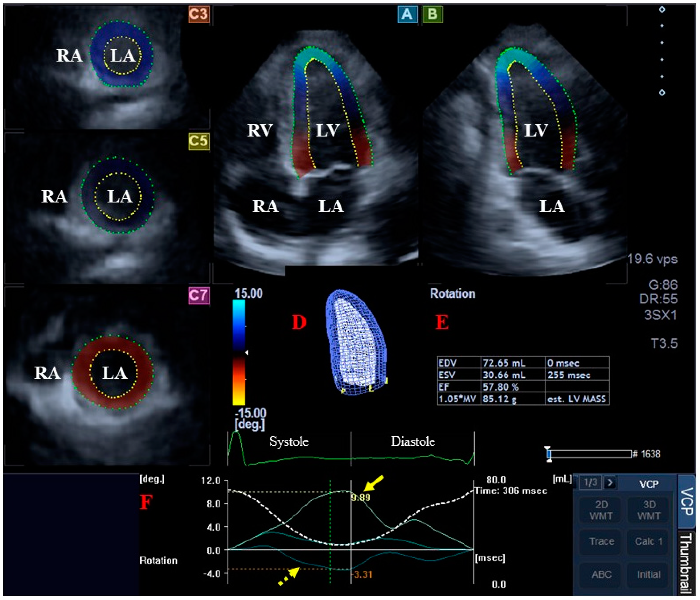Click the frame position slider bar

(589, 454)
